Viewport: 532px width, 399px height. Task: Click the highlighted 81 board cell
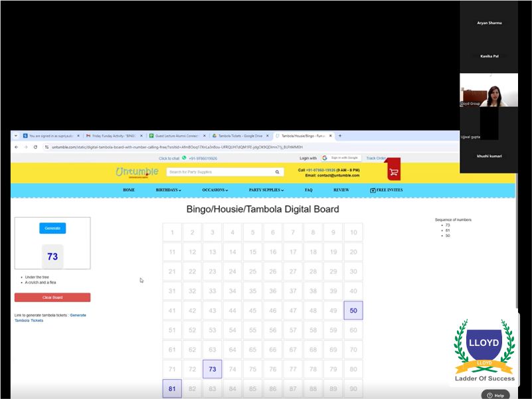[172, 388]
